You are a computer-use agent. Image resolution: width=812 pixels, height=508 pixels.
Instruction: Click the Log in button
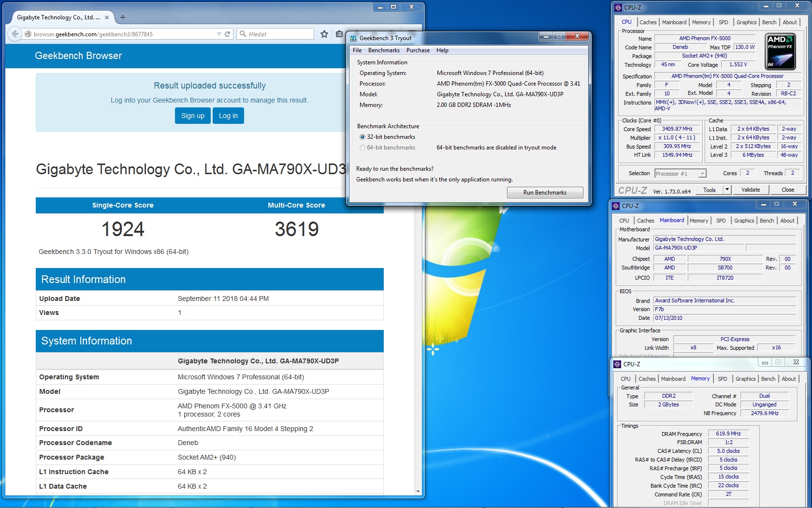pos(228,116)
